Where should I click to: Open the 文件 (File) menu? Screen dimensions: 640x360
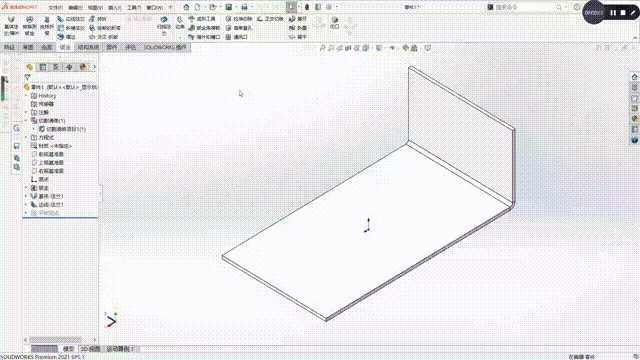(56, 8)
